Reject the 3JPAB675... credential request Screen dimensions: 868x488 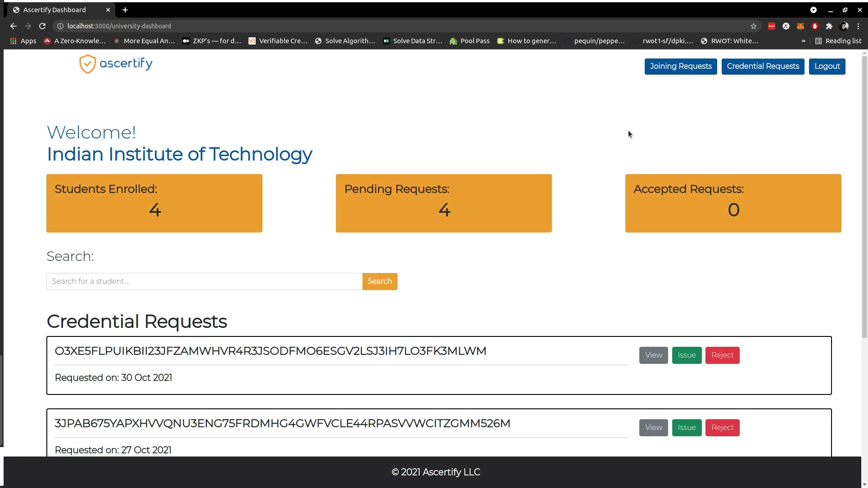point(722,428)
